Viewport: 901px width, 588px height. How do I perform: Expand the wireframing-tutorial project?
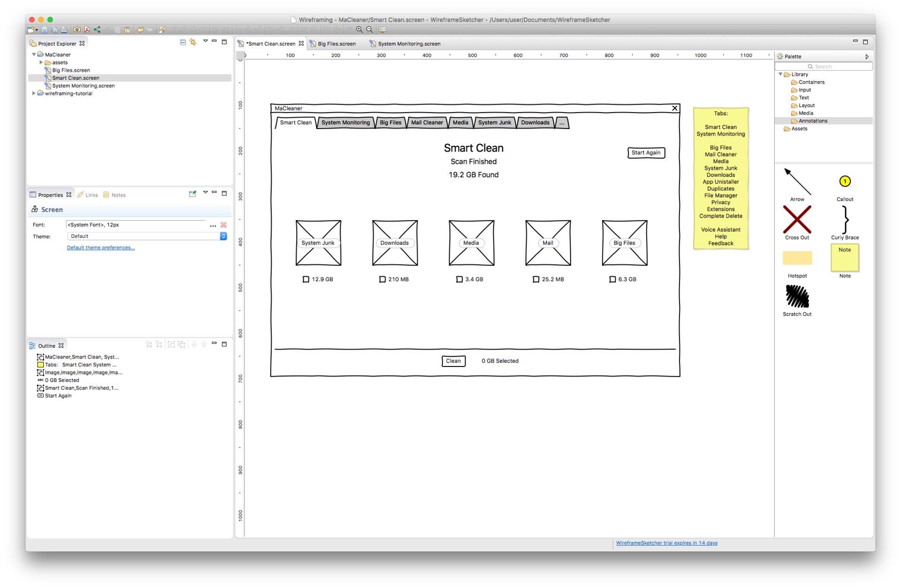pos(34,93)
